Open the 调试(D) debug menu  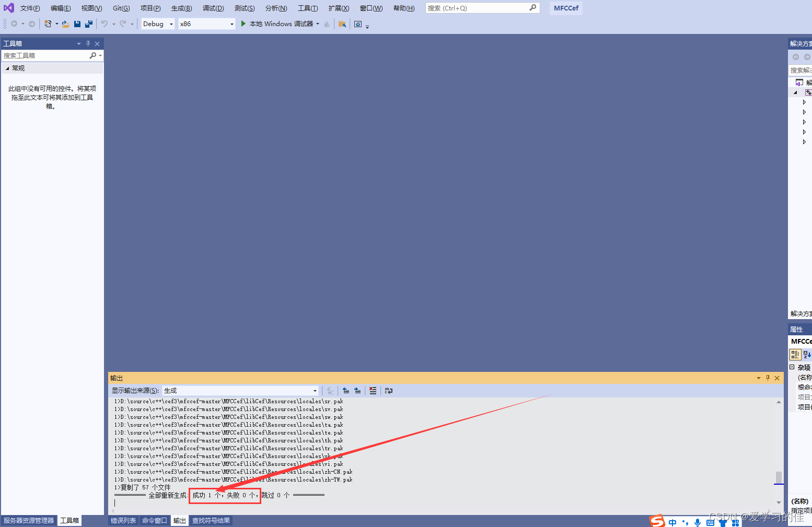(x=213, y=8)
